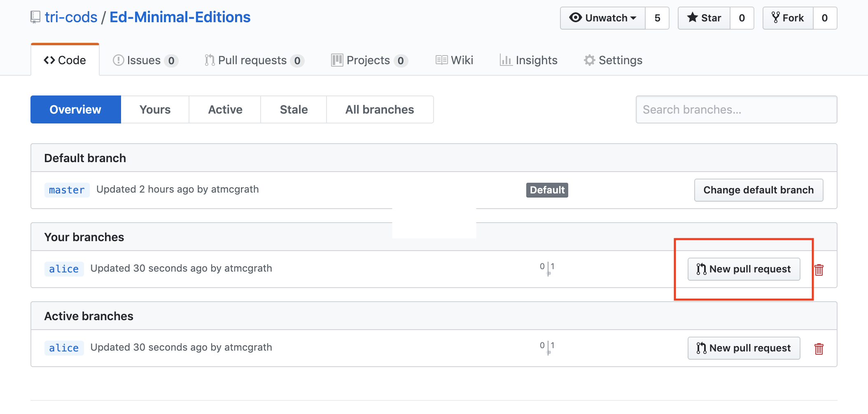Click New pull request for the alice branch
The image size is (868, 414).
pyautogui.click(x=744, y=269)
